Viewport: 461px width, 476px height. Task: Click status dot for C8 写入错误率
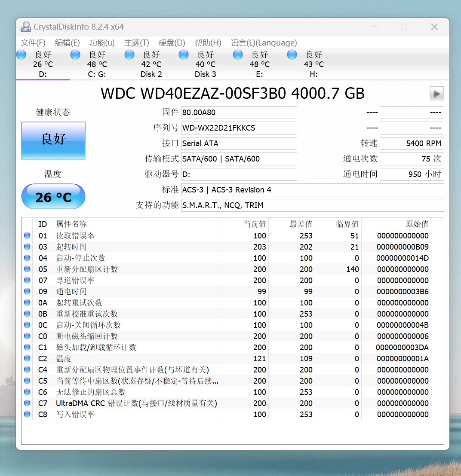click(x=27, y=414)
